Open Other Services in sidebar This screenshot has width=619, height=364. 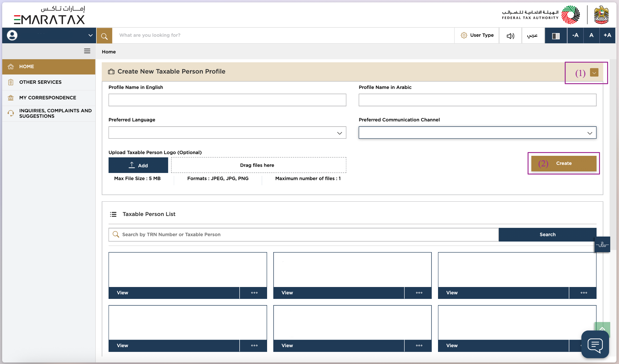(40, 82)
